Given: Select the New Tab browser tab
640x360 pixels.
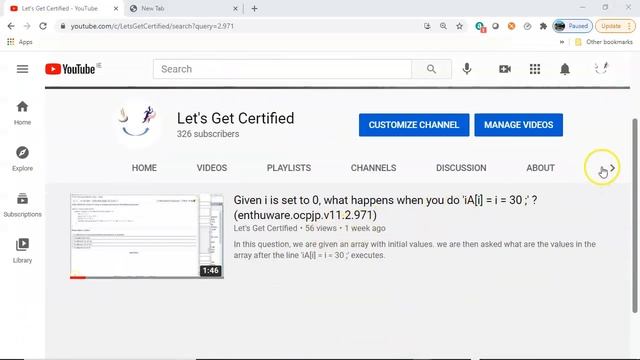Looking at the screenshot, I should click(184, 8).
